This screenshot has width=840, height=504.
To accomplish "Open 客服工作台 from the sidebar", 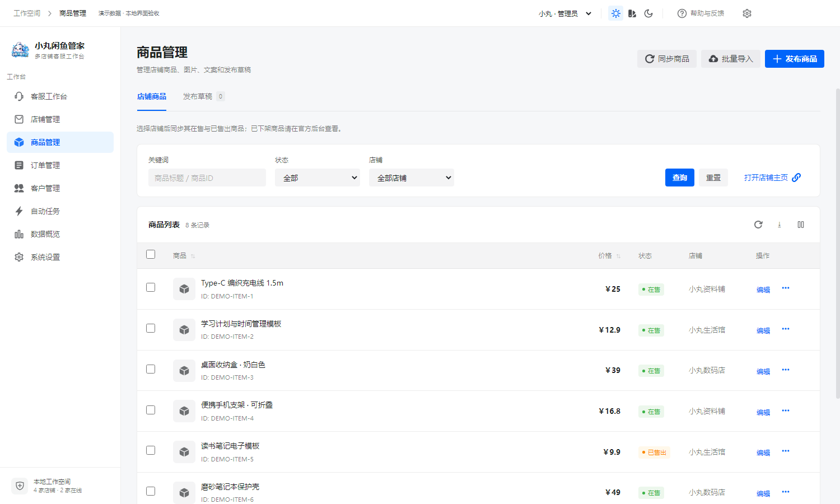I will tap(60, 96).
